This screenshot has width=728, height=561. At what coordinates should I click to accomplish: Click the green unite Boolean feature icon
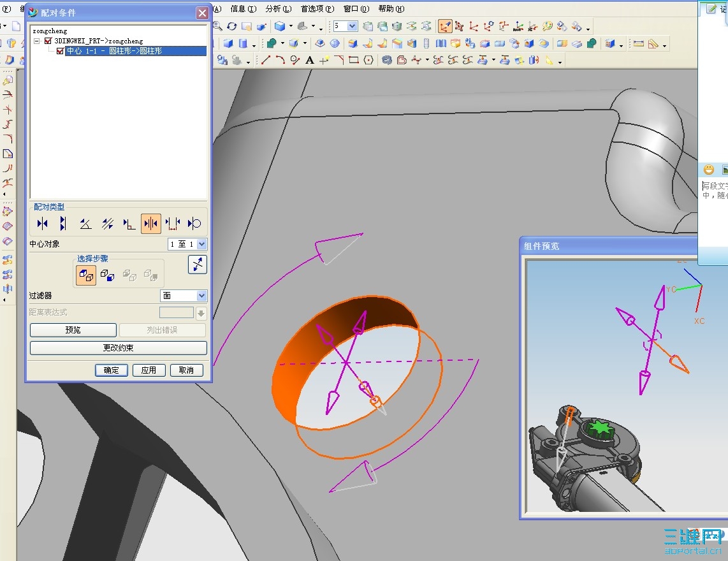(x=272, y=43)
